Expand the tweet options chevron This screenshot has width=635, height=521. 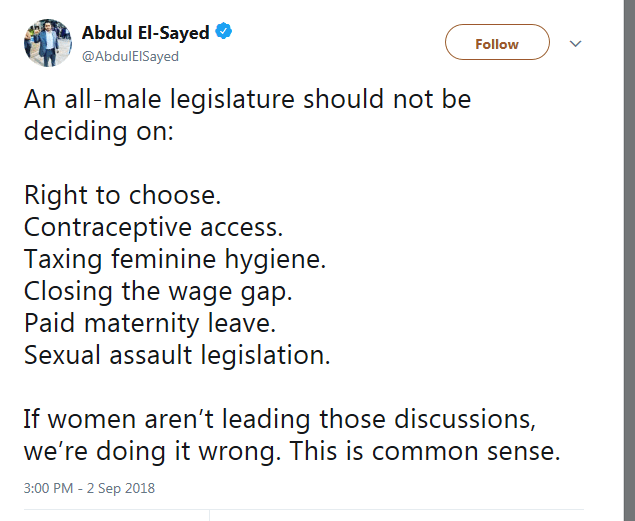(x=575, y=44)
